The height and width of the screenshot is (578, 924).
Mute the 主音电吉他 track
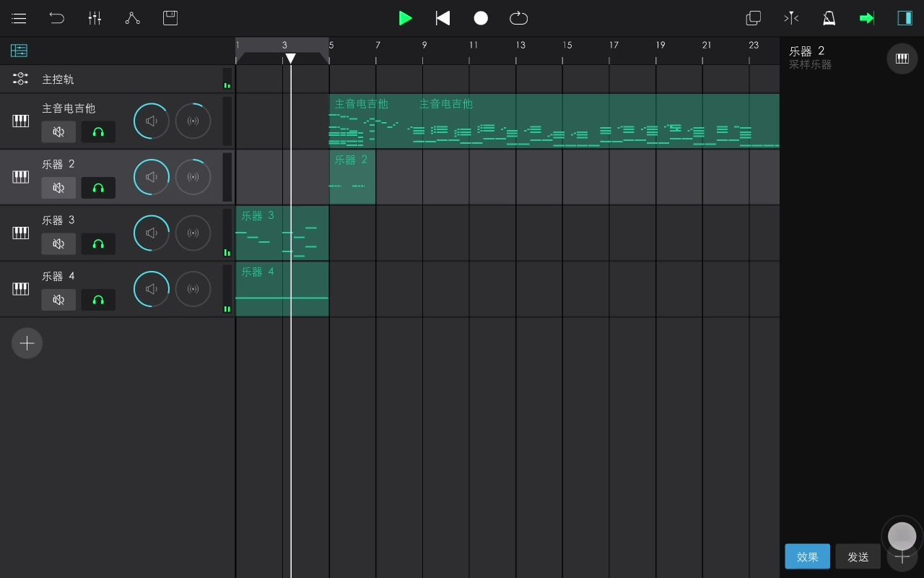(x=58, y=131)
